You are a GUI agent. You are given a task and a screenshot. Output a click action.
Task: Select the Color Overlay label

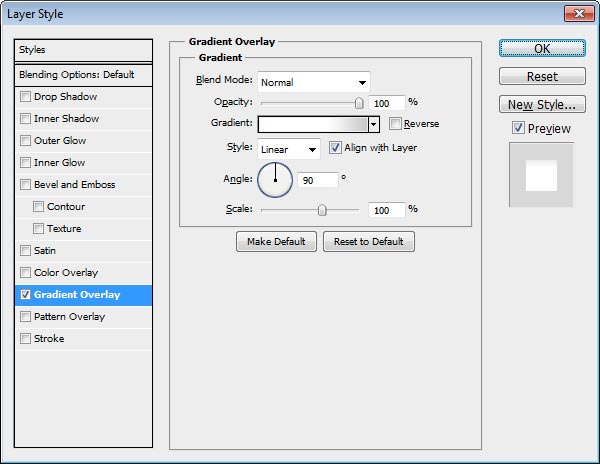coord(66,272)
